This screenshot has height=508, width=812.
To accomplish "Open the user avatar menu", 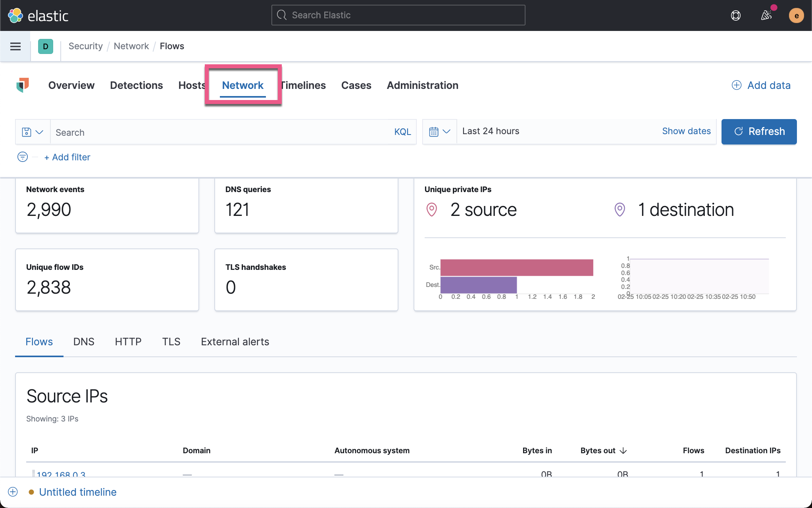I will click(x=797, y=15).
